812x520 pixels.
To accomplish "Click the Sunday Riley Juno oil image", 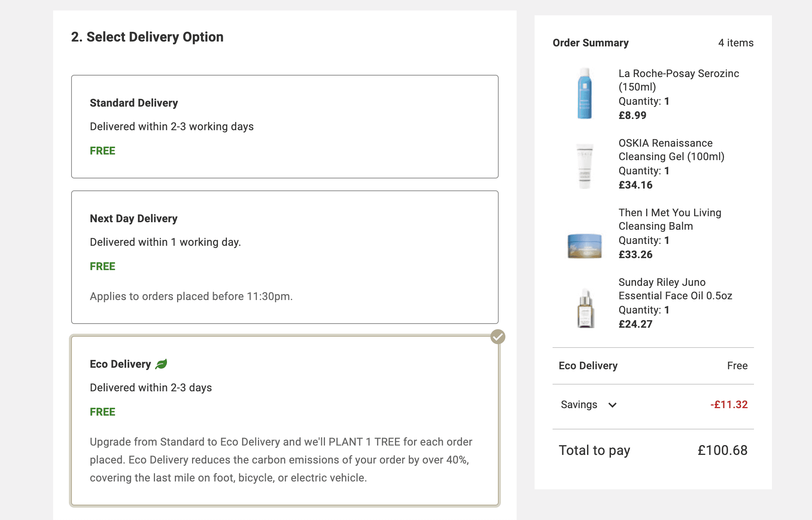I will (x=585, y=308).
